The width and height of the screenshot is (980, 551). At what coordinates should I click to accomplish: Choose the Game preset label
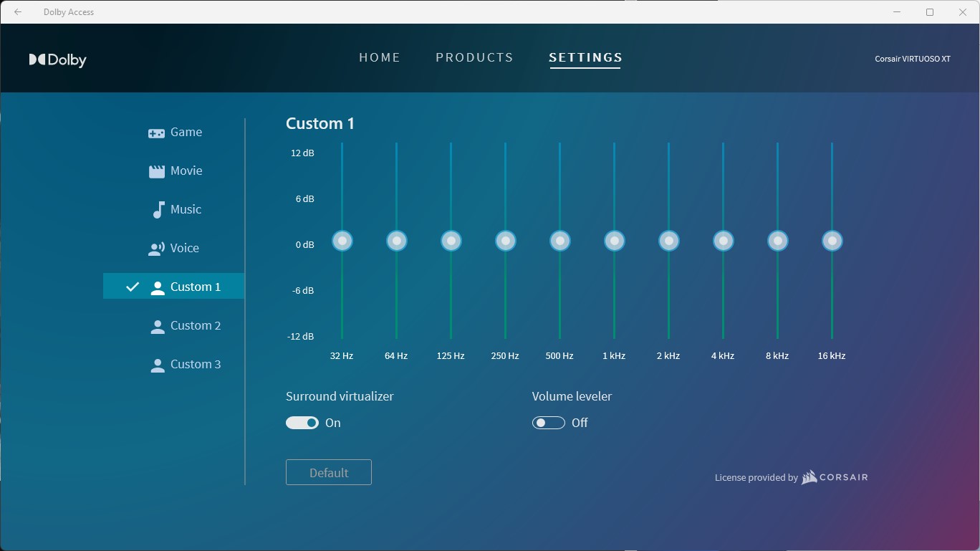(186, 132)
